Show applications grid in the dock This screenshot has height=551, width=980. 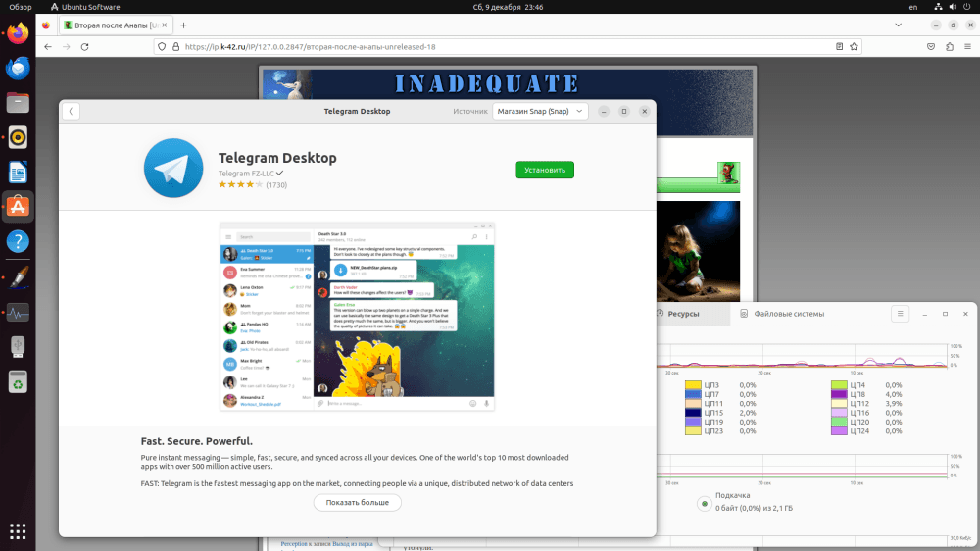coord(18,531)
